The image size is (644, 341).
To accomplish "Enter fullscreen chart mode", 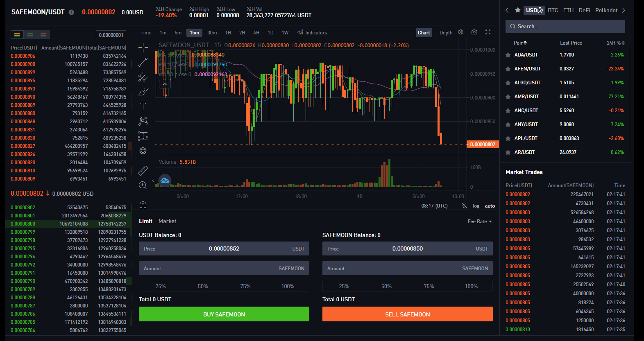I will click(488, 32).
